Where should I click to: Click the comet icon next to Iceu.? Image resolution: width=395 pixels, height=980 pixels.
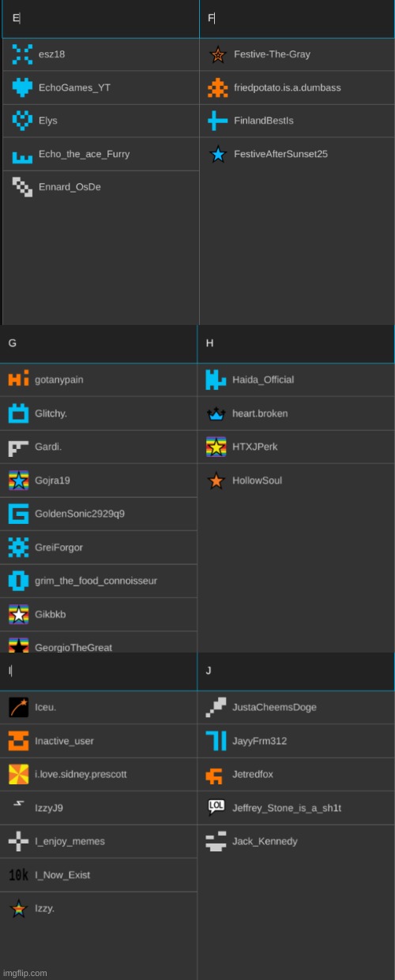tap(18, 707)
